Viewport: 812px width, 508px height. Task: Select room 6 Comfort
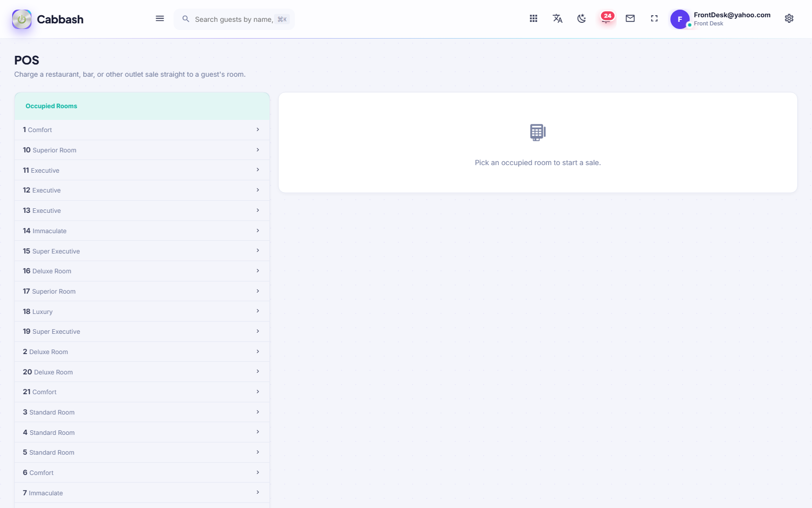click(x=142, y=472)
